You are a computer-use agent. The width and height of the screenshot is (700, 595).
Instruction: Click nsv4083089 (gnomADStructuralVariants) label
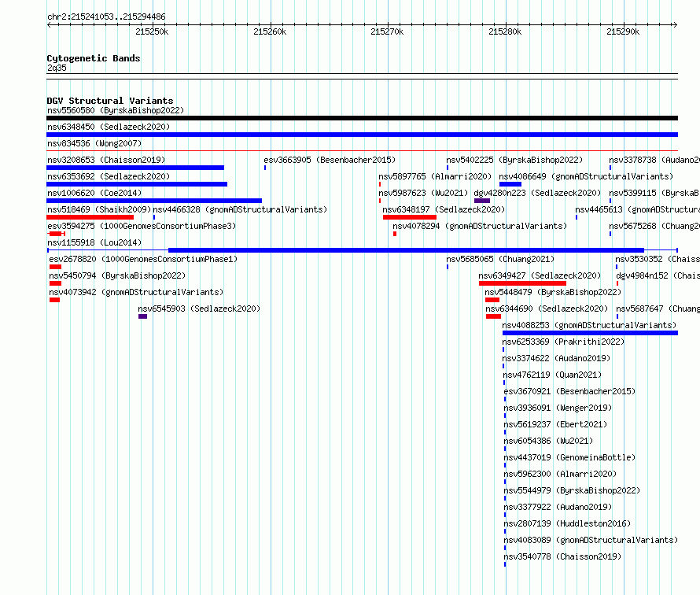point(591,540)
